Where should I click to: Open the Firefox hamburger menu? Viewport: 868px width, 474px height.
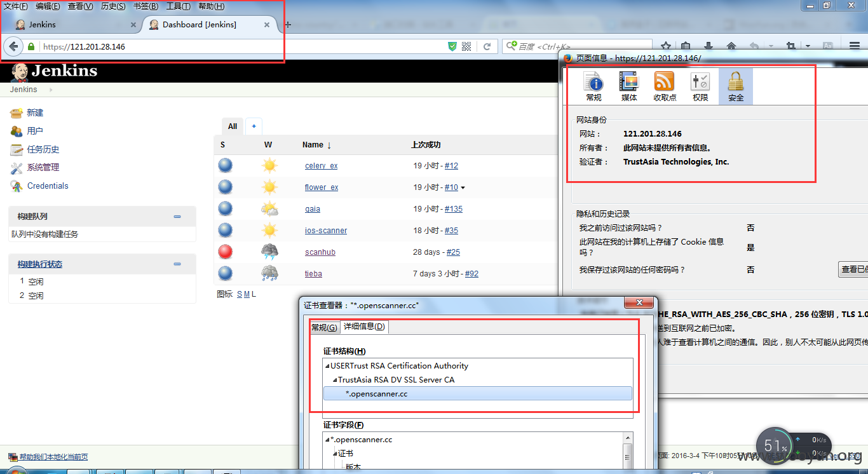(x=855, y=46)
